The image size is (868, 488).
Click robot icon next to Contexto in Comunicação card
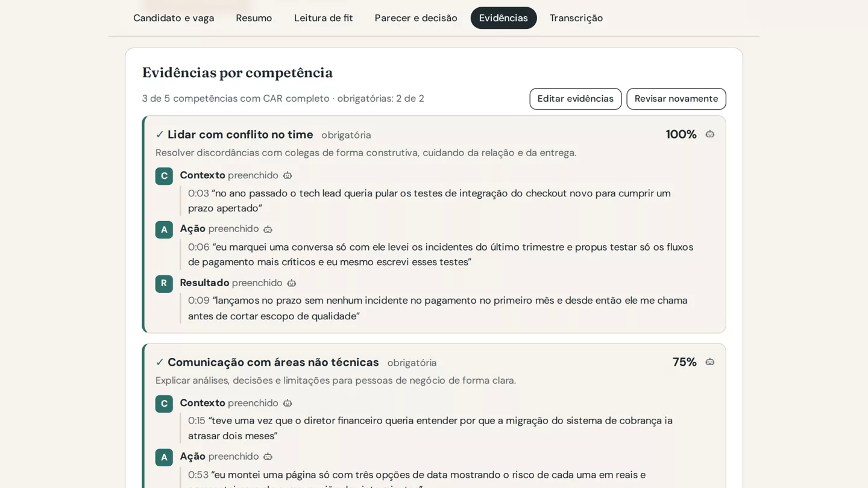(288, 403)
